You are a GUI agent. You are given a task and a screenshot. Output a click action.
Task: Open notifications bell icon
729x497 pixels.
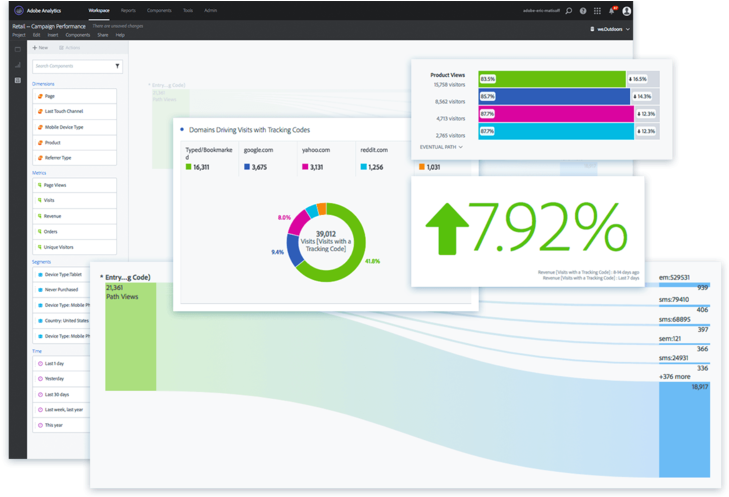point(612,11)
